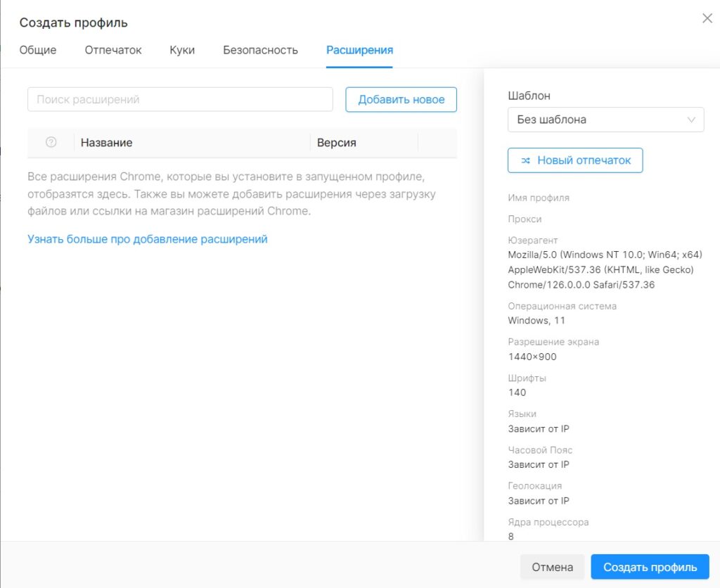The width and height of the screenshot is (720, 588).
Task: Open link Узнать больше про добавление расширений
Action: pyautogui.click(x=148, y=239)
